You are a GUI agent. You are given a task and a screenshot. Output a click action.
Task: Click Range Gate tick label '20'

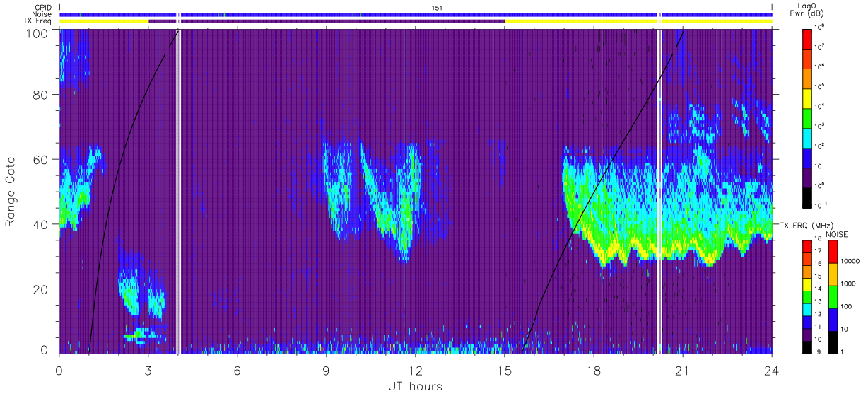(40, 289)
